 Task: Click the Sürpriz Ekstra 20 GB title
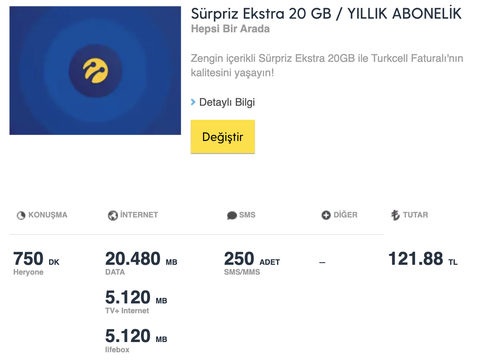coord(326,14)
